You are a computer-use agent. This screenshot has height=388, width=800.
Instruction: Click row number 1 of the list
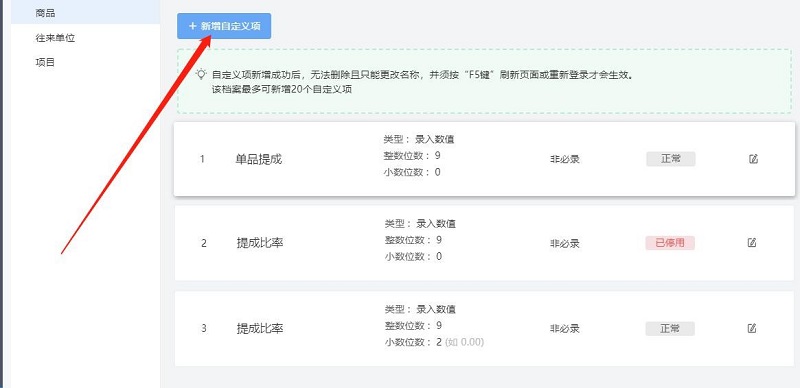(x=202, y=159)
